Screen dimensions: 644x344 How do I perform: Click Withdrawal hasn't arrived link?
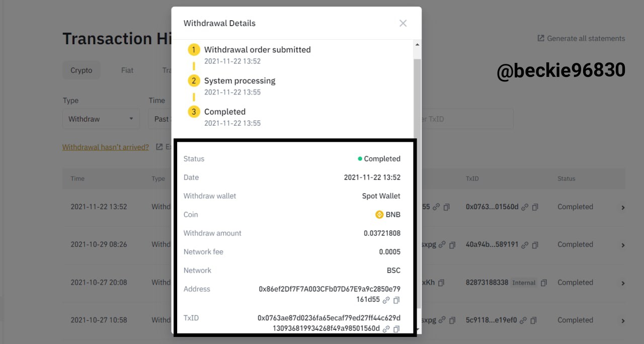click(106, 147)
